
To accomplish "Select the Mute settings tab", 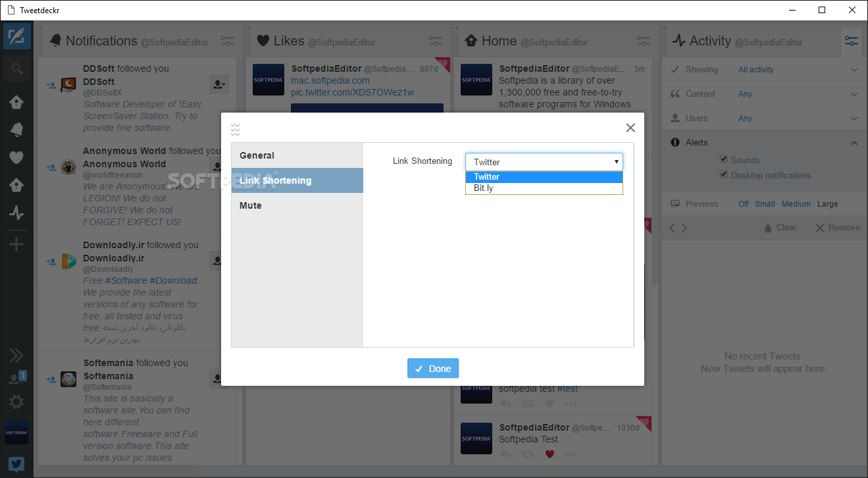I will (x=297, y=205).
